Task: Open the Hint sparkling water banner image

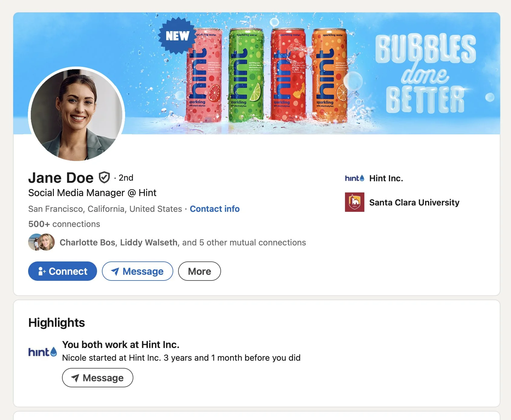Action: pos(256,73)
